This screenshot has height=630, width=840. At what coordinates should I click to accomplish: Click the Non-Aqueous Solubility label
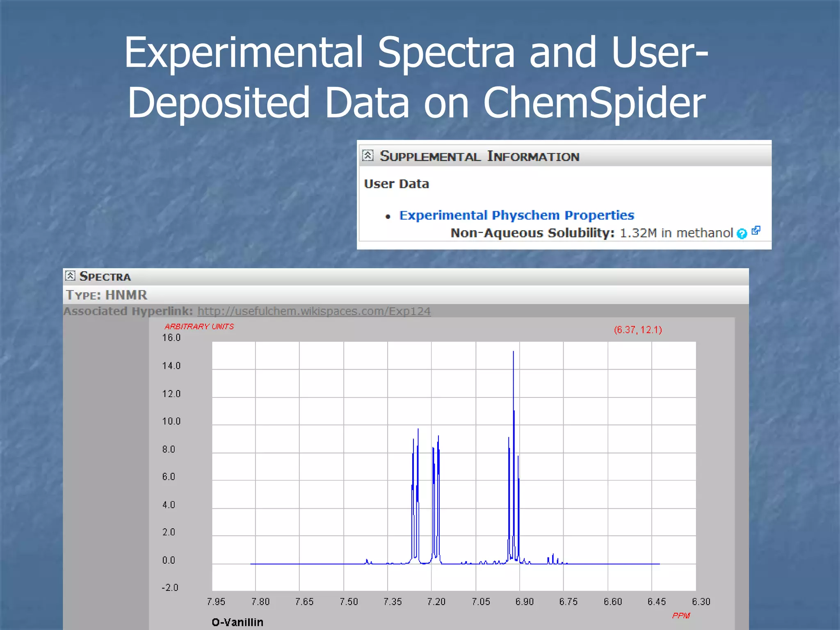coord(532,233)
